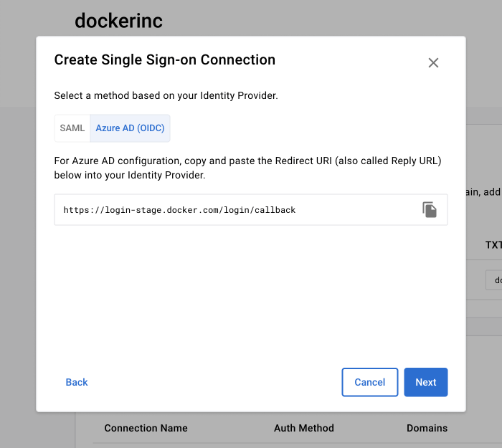The height and width of the screenshot is (448, 502).
Task: Click the Auth Method column header
Action: click(x=304, y=428)
